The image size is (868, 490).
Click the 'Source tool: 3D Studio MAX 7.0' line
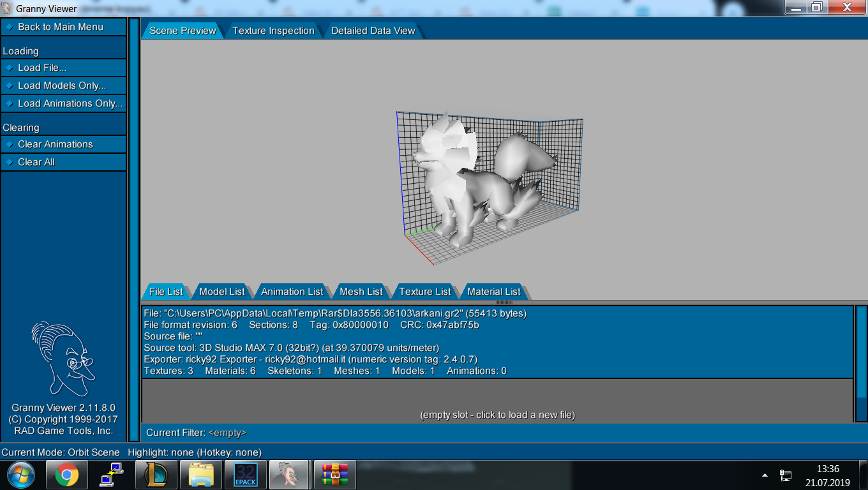(x=292, y=348)
